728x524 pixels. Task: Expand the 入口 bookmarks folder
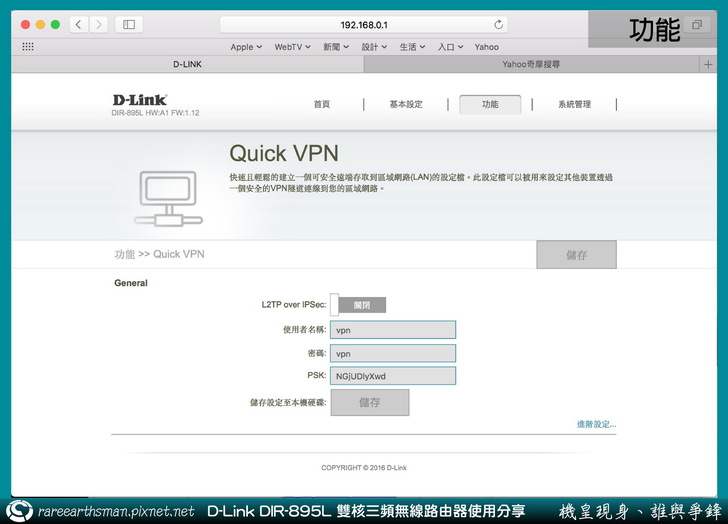(x=450, y=47)
